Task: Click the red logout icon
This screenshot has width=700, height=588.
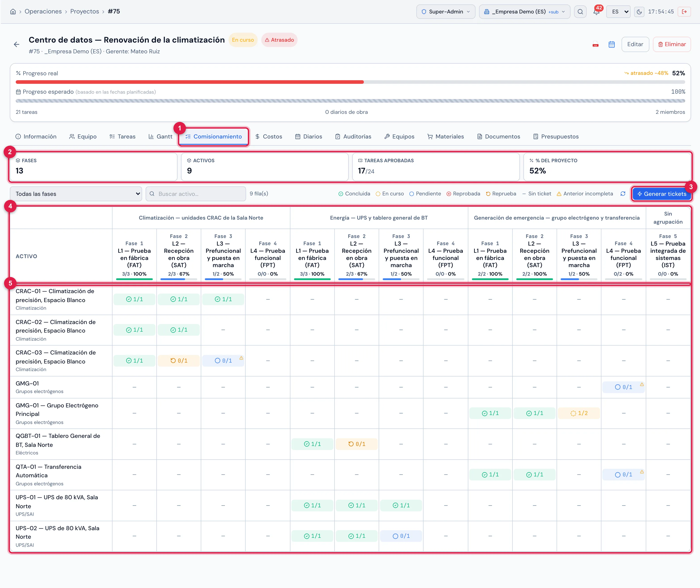Action: [684, 12]
